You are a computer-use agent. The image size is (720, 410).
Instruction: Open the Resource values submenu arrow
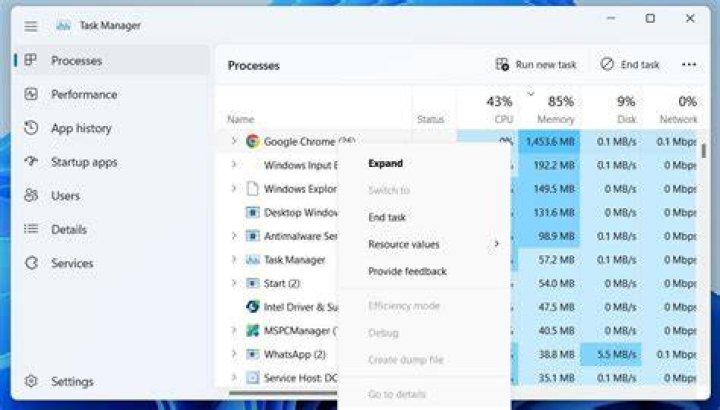pos(496,244)
